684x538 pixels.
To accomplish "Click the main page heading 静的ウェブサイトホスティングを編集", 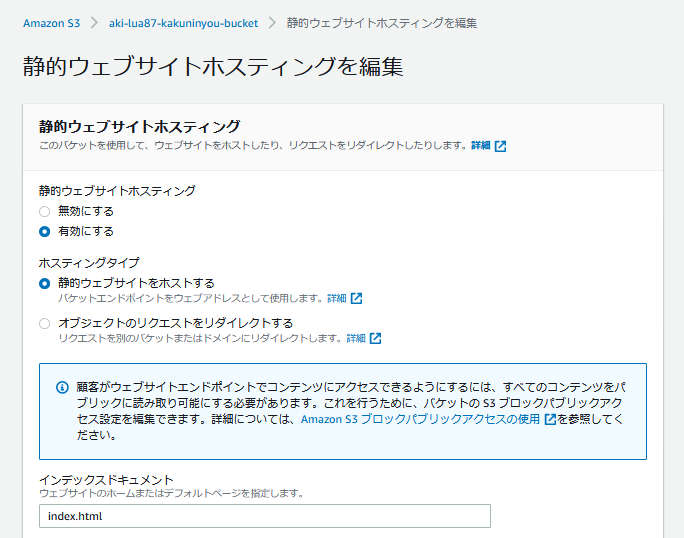I will coord(213,67).
